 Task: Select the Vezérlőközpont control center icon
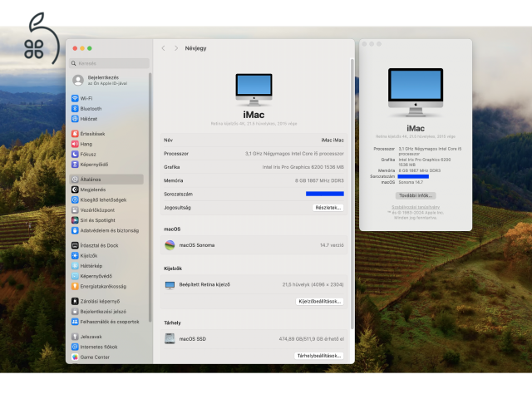(75, 210)
